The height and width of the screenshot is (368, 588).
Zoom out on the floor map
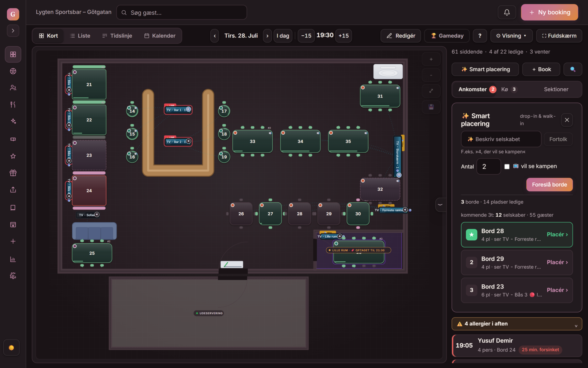coord(431,75)
